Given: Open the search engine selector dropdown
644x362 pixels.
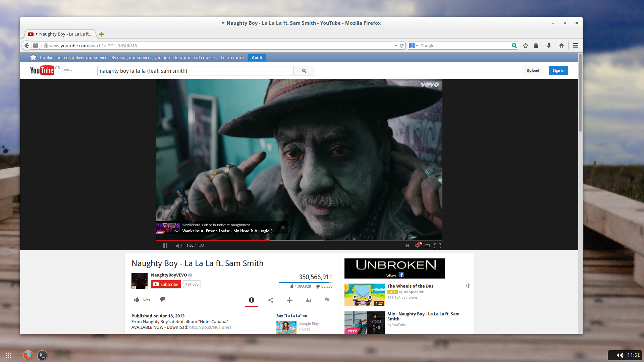Looking at the screenshot, I should pyautogui.click(x=414, y=46).
